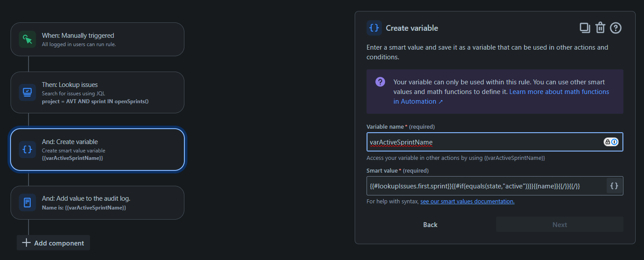This screenshot has width=644, height=260.
Task: Click the purple question mark in the info banner
Action: pos(380,82)
